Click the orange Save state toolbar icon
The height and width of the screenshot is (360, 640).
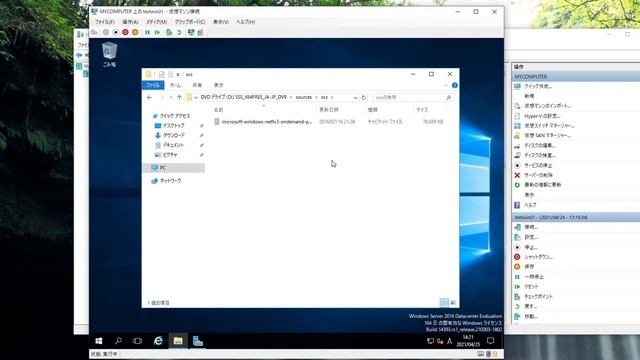point(135,32)
